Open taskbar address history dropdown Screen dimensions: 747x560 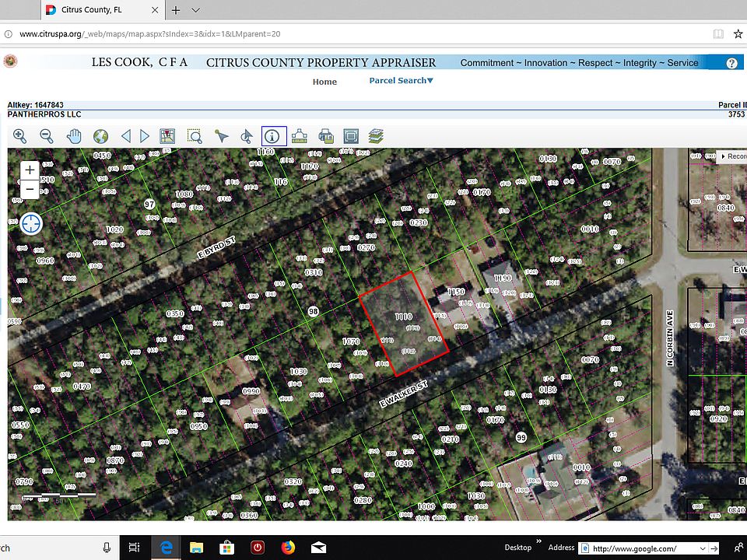[702, 548]
